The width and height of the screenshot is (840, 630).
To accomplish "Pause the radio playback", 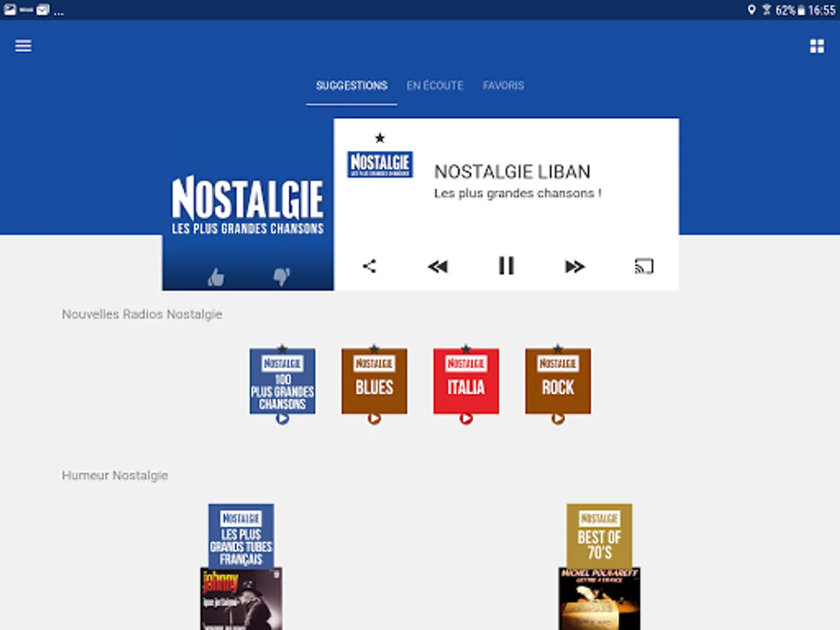I will [x=506, y=265].
